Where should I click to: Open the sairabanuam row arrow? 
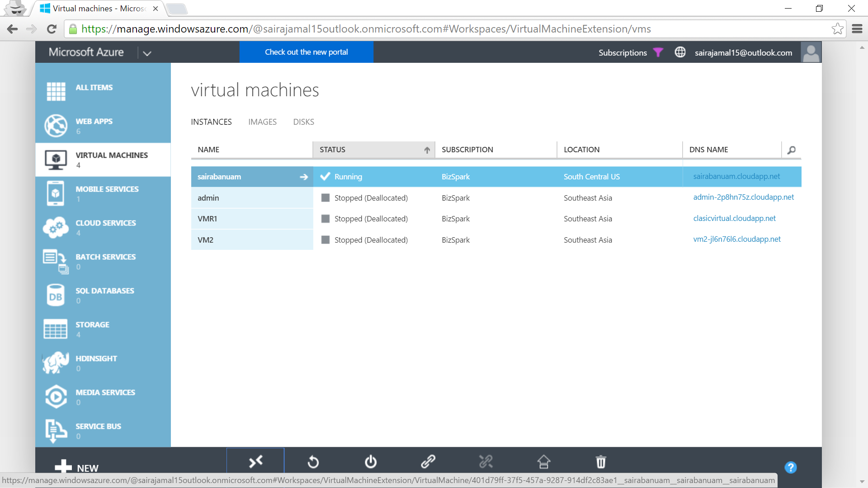304,177
